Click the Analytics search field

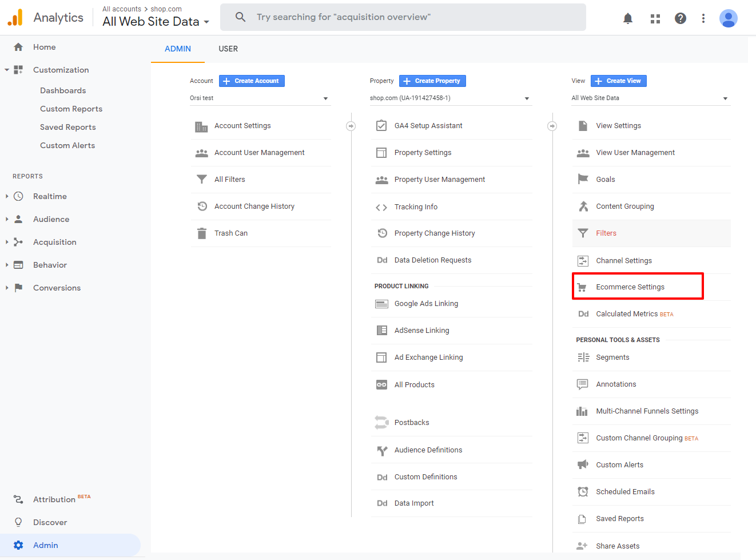[403, 17]
